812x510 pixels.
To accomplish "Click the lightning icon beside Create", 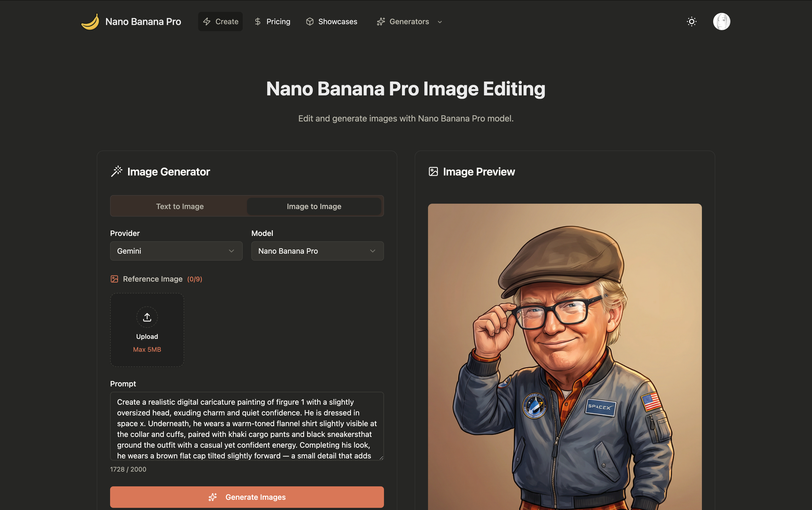I will click(207, 21).
